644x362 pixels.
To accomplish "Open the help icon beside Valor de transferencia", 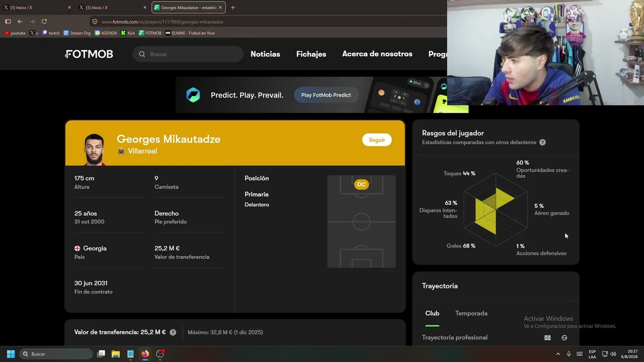I will click(173, 332).
